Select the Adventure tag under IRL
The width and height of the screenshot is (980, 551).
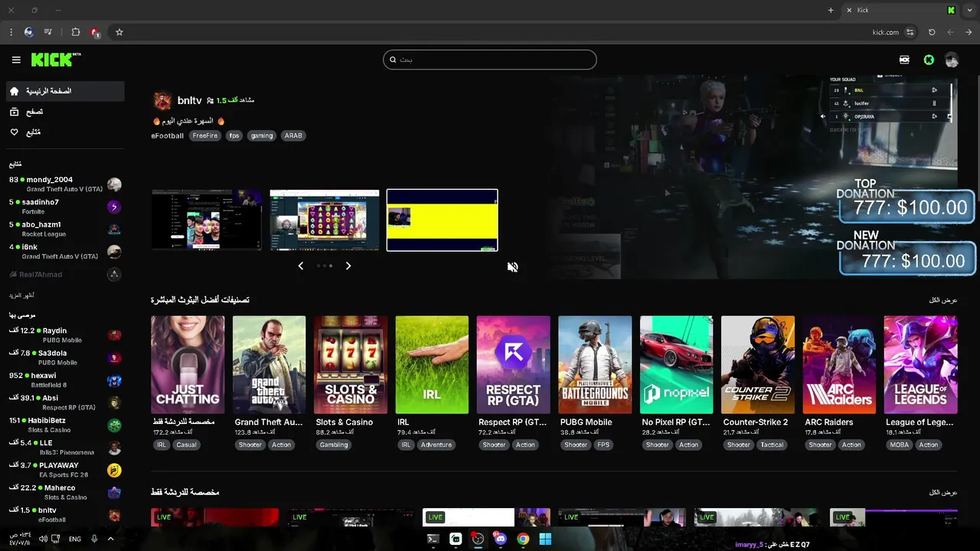(436, 445)
